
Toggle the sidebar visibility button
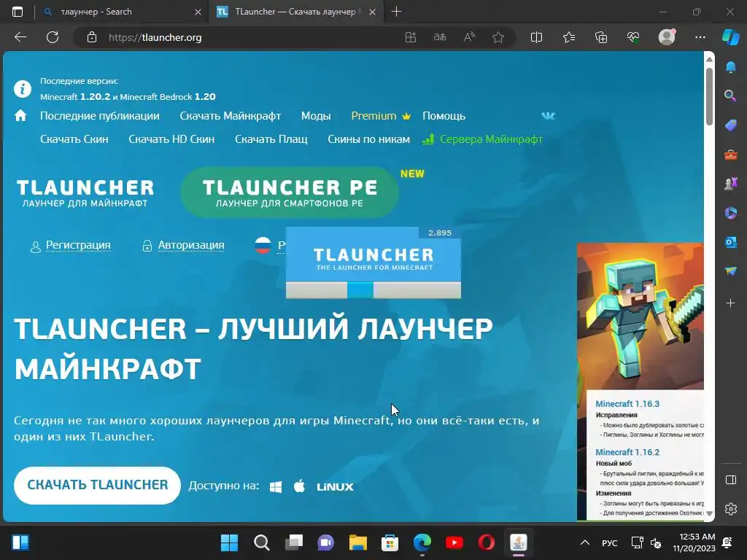pyautogui.click(x=731, y=480)
